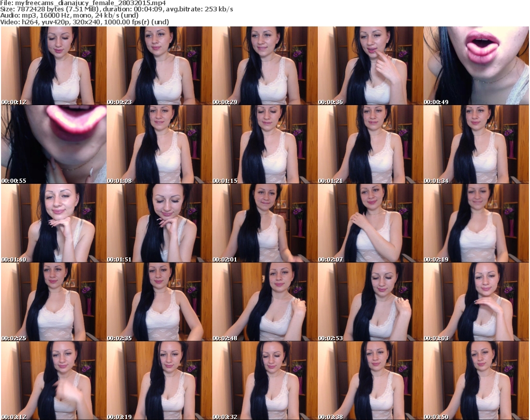Choose the frame timestamped 00:02:35
530x420 pixels.
point(159,301)
